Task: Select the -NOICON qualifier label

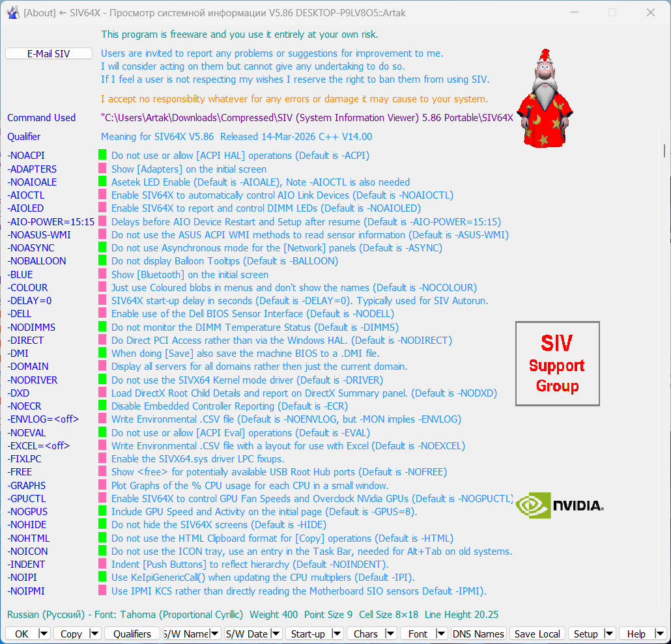Action: (27, 551)
